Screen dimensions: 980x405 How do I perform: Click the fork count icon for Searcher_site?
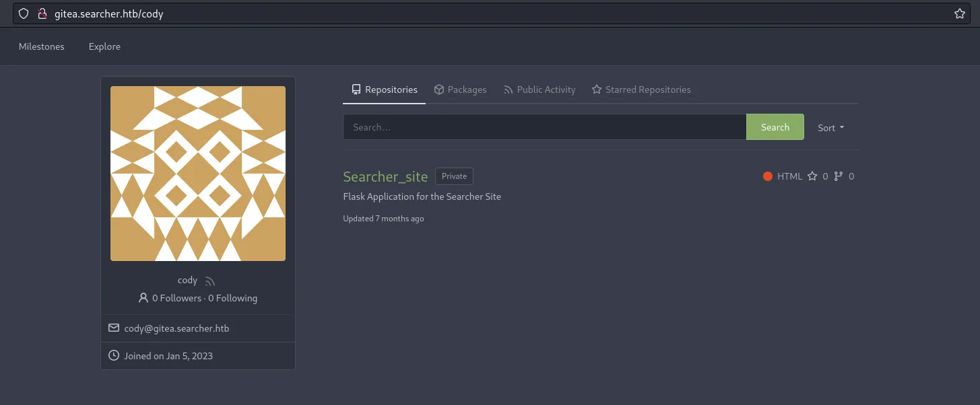[x=839, y=176]
